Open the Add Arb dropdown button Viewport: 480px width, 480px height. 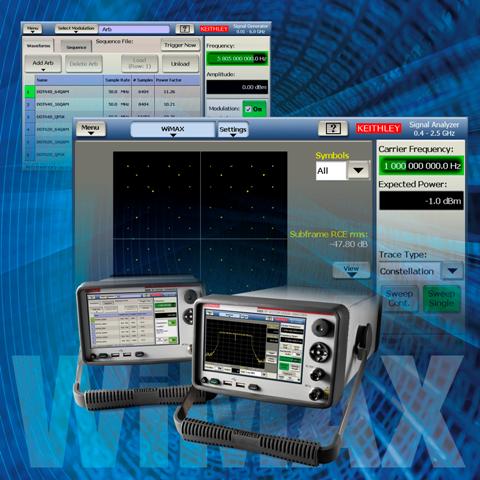pos(43,64)
